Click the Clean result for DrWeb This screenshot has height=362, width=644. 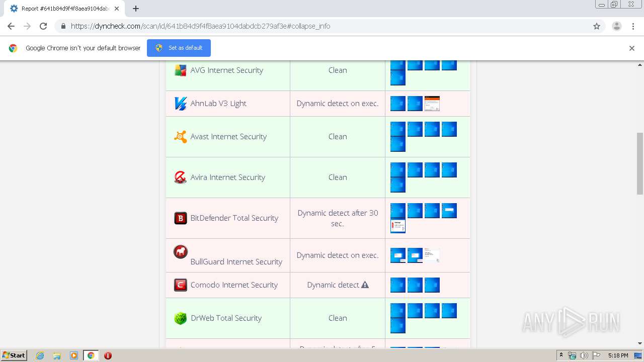pos(338,318)
